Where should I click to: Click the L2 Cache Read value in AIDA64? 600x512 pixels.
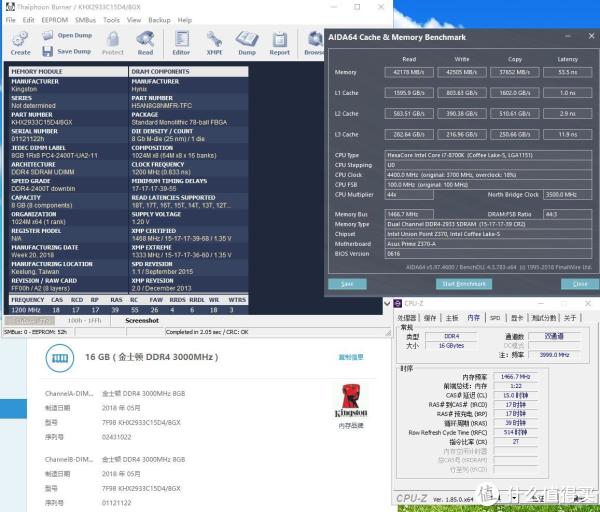tap(409, 114)
